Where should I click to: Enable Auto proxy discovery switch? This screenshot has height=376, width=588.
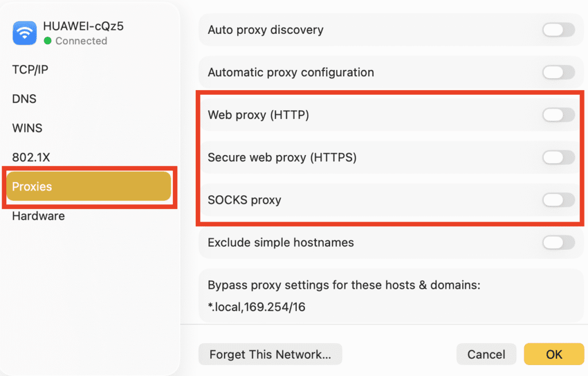pos(558,30)
